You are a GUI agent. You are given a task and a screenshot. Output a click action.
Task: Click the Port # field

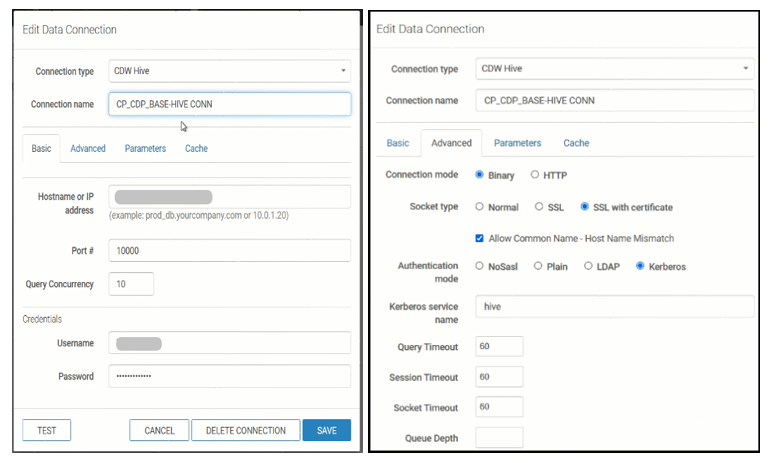point(230,251)
